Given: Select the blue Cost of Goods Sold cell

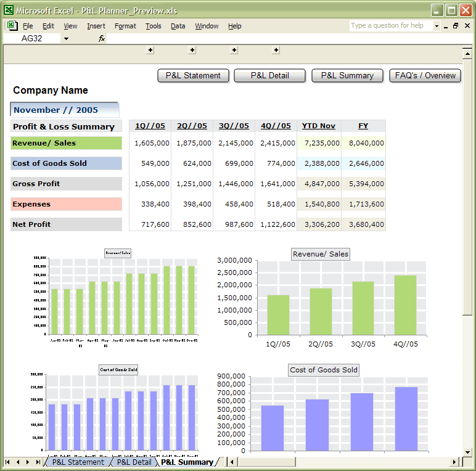Looking at the screenshot, I should [66, 163].
